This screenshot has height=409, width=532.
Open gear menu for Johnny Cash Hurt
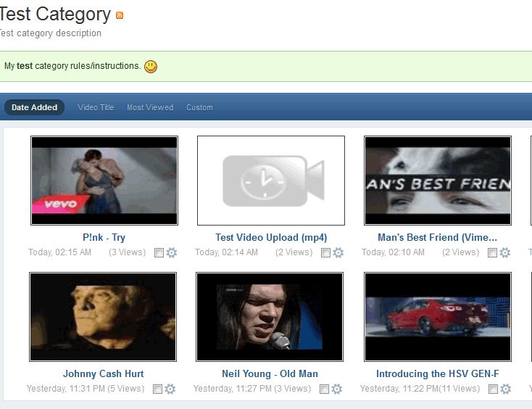(170, 389)
